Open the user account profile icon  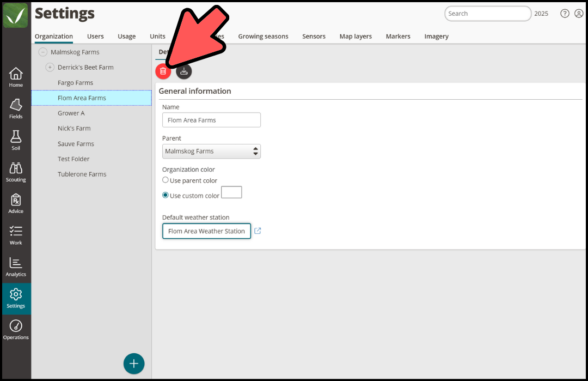coord(579,14)
